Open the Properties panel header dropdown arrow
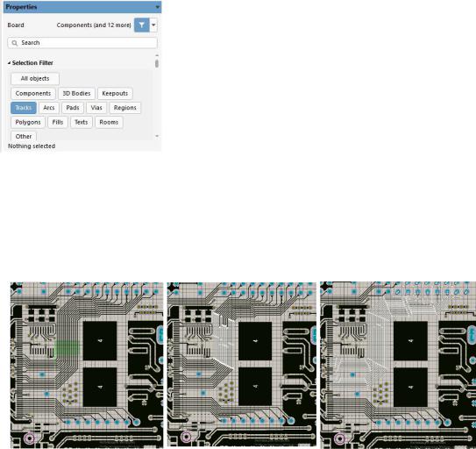476x449 pixels. click(157, 7)
